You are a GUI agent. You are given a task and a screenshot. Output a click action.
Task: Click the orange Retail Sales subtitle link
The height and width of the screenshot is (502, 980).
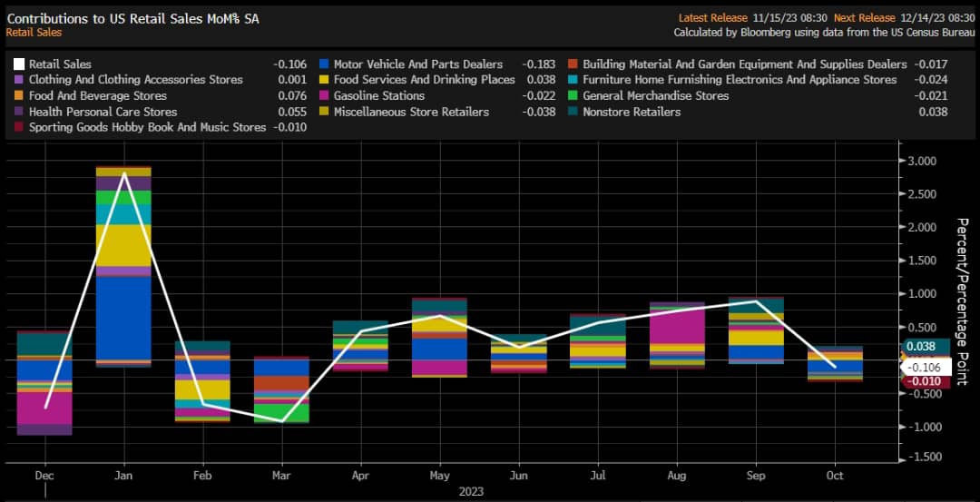pos(34,32)
